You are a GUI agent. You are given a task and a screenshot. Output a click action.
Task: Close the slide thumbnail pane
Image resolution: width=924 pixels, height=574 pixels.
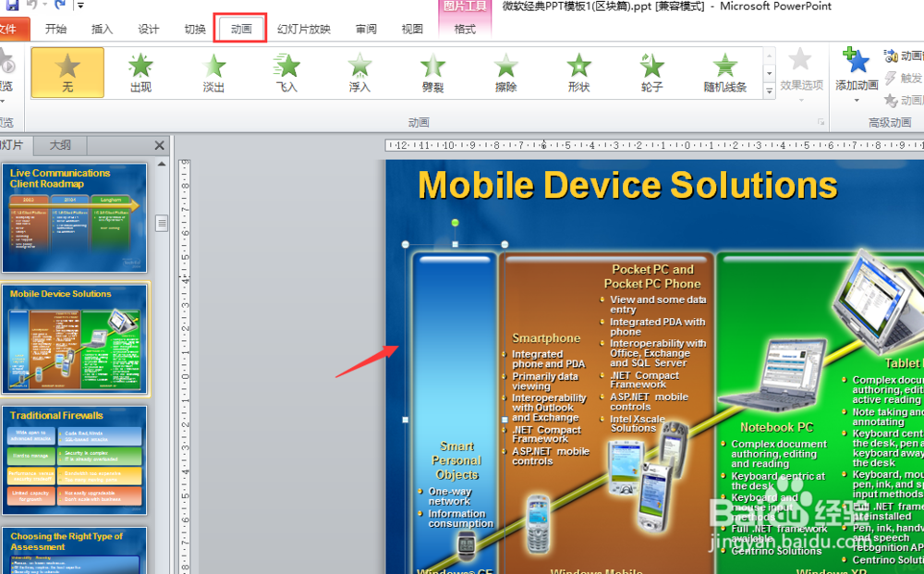click(x=159, y=145)
